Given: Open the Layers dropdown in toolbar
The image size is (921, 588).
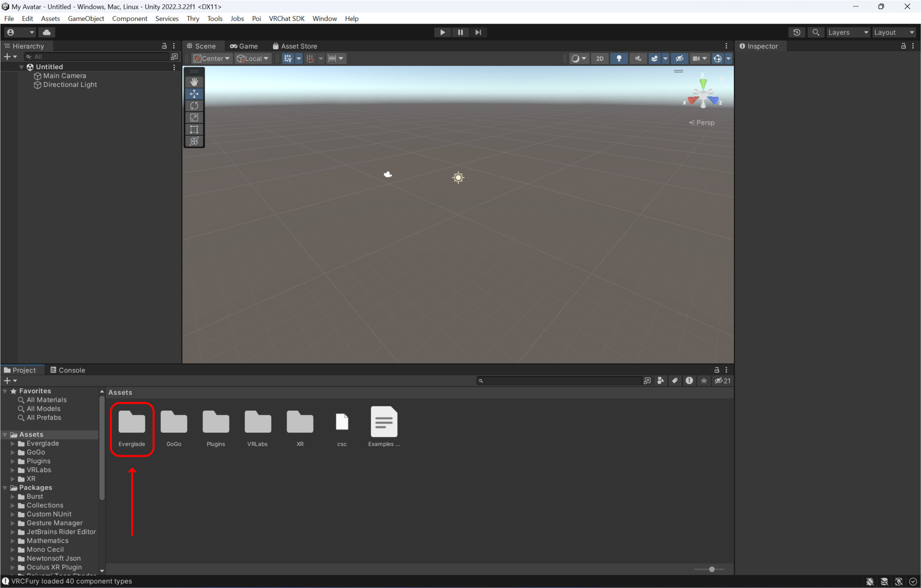Looking at the screenshot, I should coord(847,32).
